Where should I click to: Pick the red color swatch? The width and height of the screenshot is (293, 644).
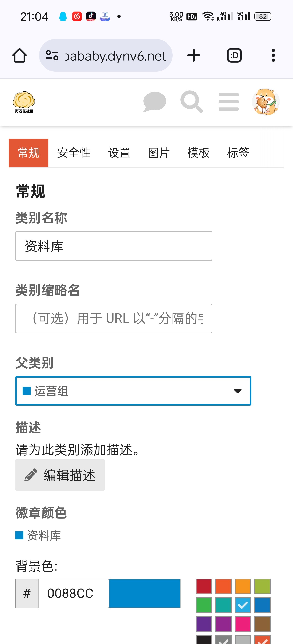(204, 586)
